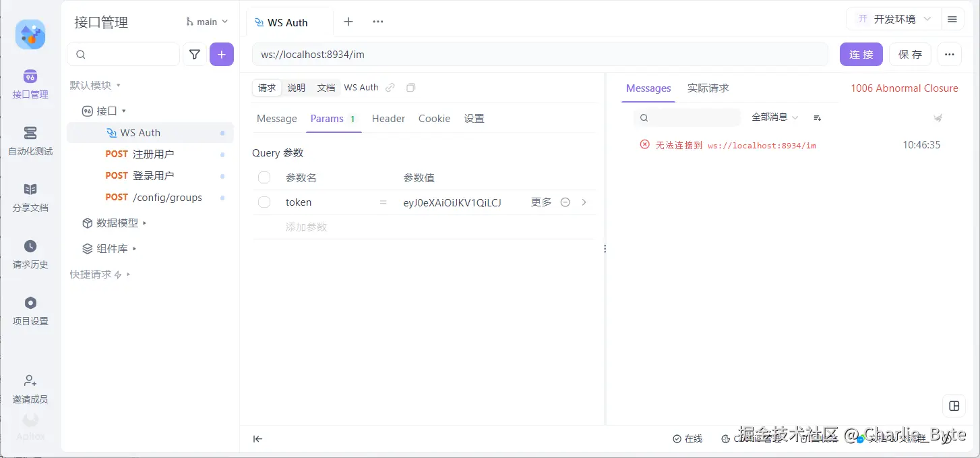
Task: Select POST 登录用户 in the tree
Action: pos(150,176)
